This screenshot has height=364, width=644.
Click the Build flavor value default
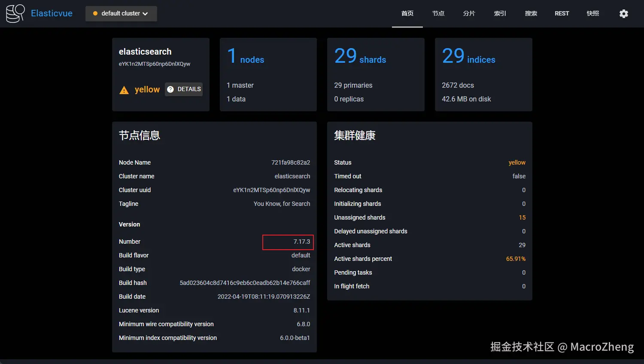301,255
